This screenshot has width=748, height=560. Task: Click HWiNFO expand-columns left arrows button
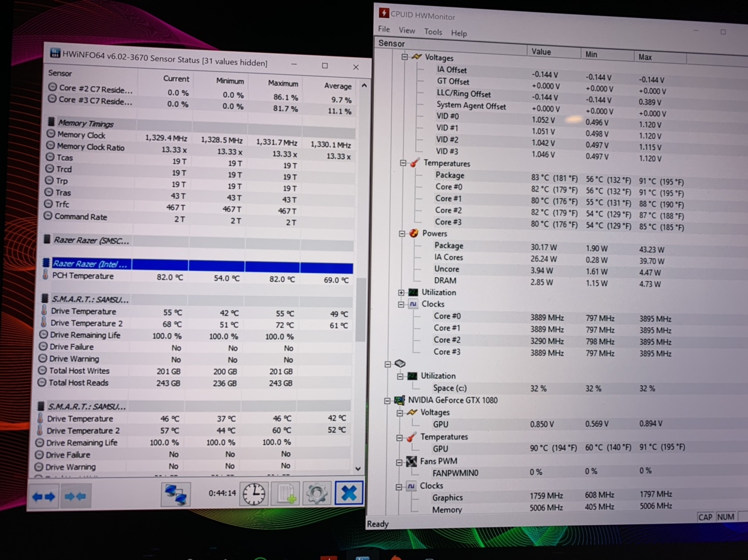[44, 496]
